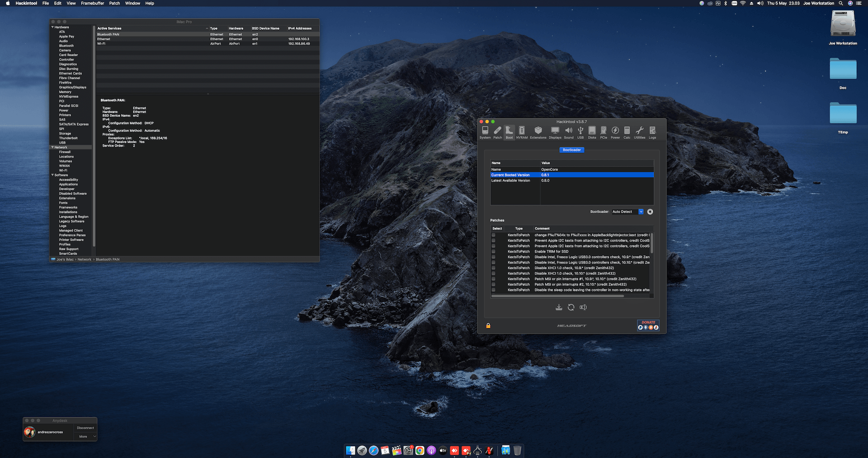The height and width of the screenshot is (458, 868).
Task: Collapse the Software tree section
Action: [52, 175]
